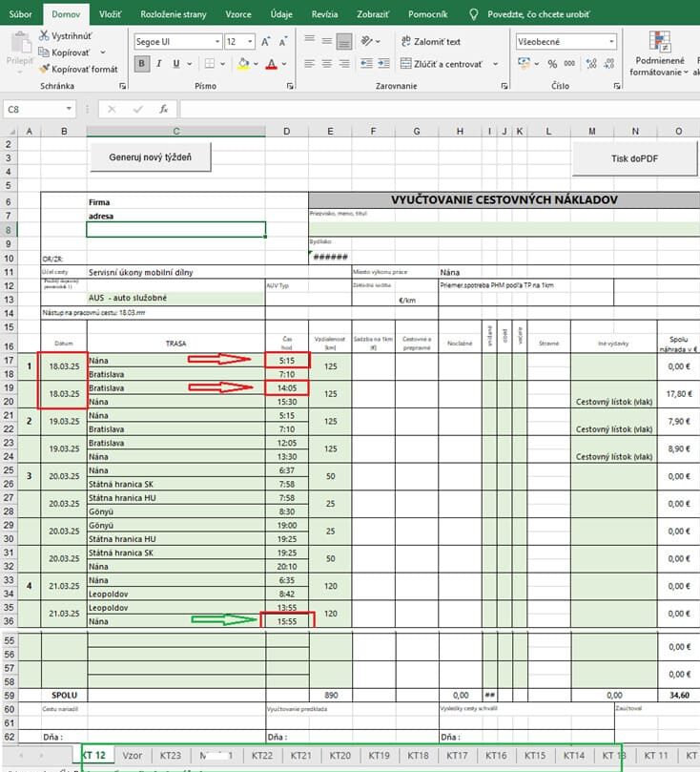Decrease font size with small A icon
700x772 pixels.
[283, 42]
